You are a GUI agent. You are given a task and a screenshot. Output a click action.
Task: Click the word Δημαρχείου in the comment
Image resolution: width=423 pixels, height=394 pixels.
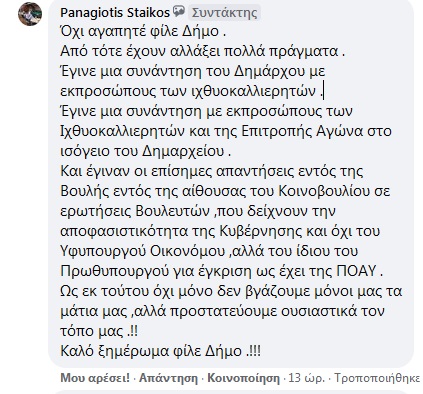point(183,151)
